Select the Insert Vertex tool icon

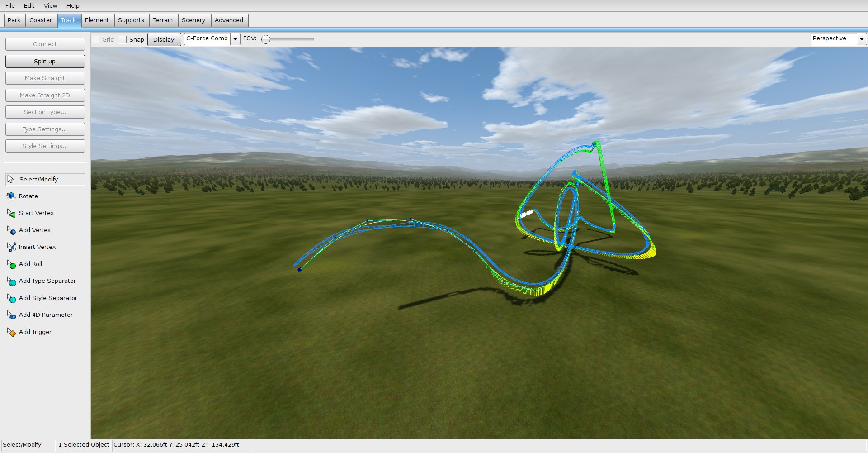coord(11,247)
